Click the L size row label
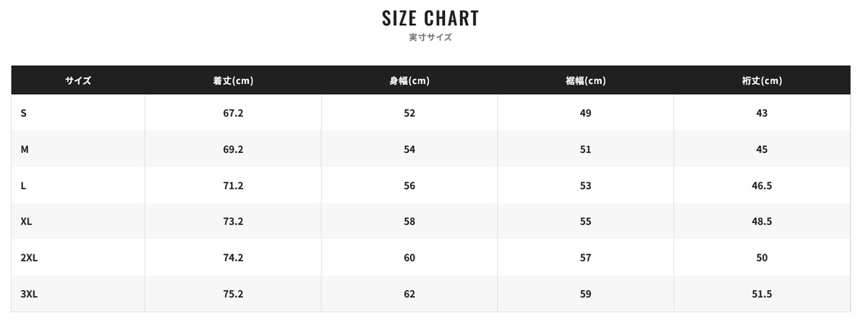This screenshot has width=868, height=323. (x=24, y=185)
